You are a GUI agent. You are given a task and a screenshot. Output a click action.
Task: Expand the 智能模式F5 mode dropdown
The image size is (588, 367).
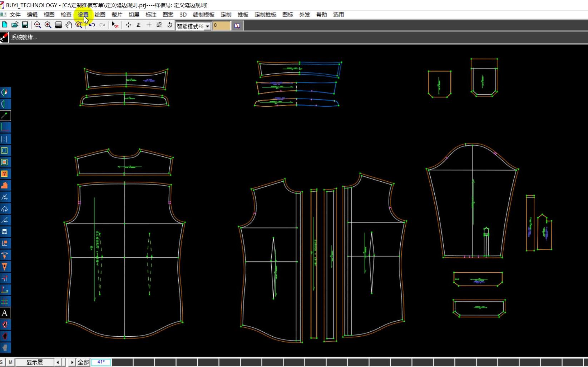[207, 26]
